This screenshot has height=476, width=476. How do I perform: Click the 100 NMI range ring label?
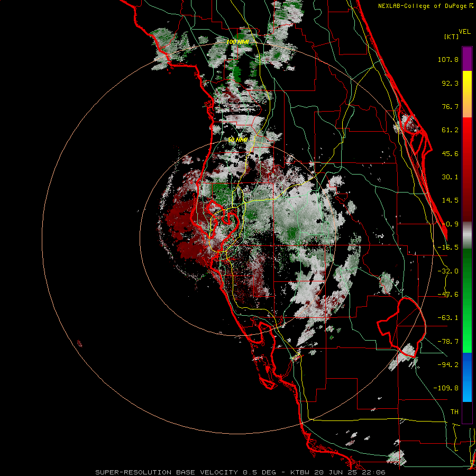coord(237,42)
